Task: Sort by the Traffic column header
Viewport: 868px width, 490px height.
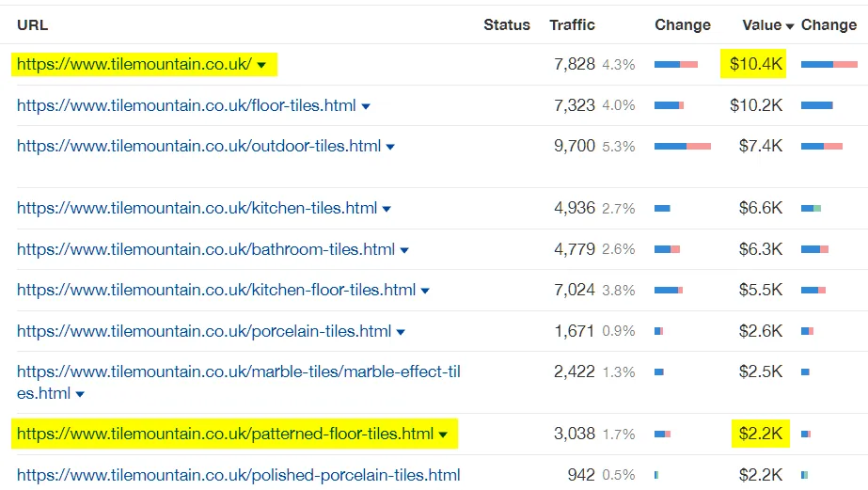Action: pos(572,24)
